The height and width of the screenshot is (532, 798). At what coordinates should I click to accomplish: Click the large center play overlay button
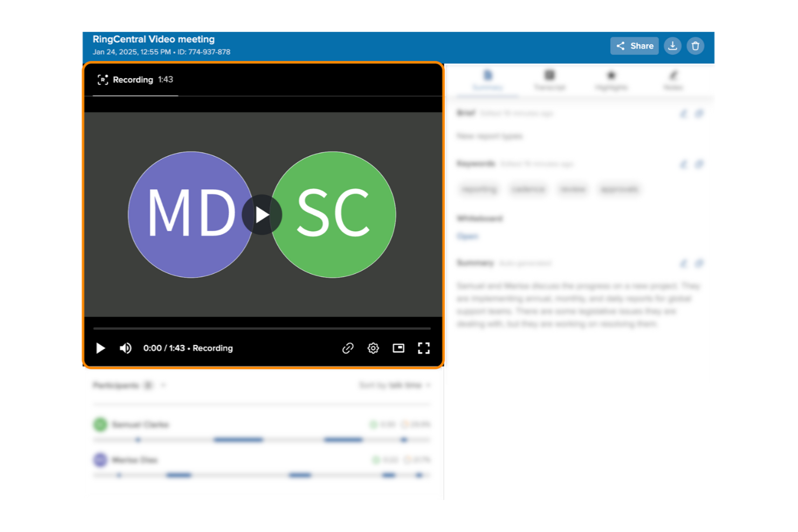[262, 215]
